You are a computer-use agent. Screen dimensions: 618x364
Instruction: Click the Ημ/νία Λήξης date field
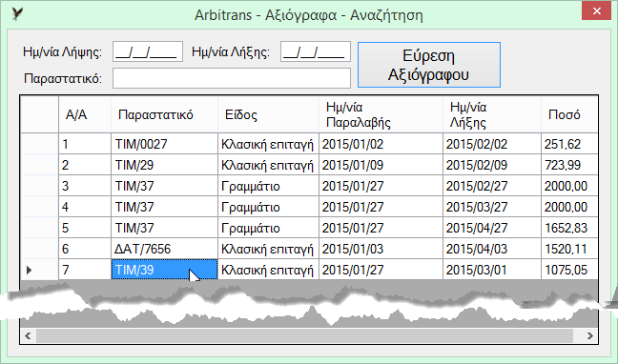pos(316,51)
